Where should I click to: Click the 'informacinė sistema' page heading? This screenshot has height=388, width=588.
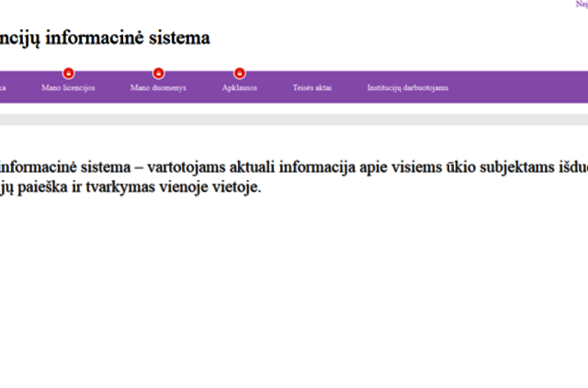coord(128,38)
